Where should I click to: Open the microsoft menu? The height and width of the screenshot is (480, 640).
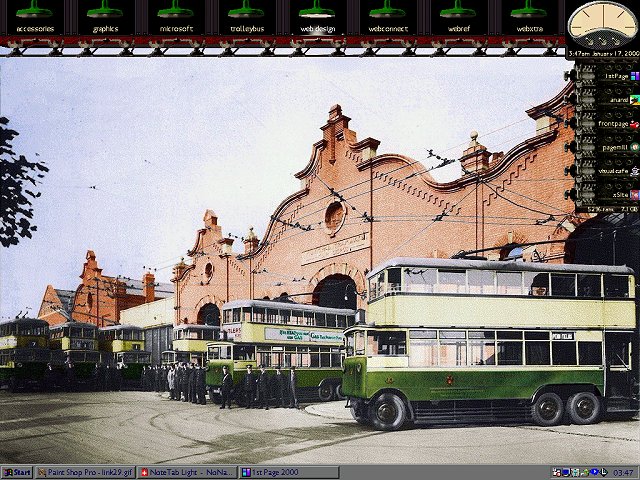click(176, 18)
